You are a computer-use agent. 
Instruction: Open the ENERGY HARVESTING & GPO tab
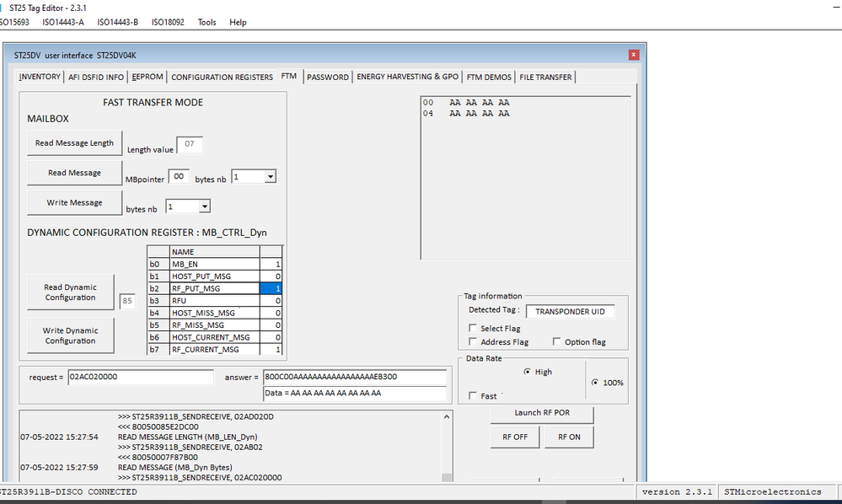tap(408, 77)
